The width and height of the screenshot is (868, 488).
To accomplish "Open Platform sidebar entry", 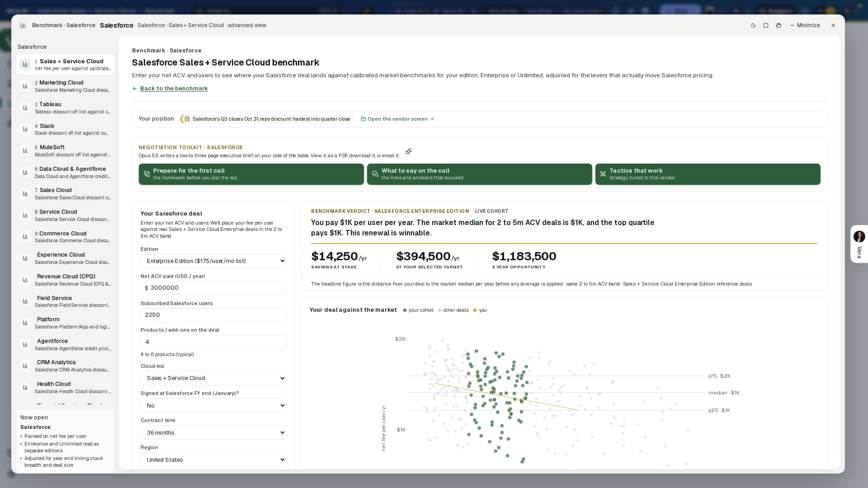I will tap(65, 323).
